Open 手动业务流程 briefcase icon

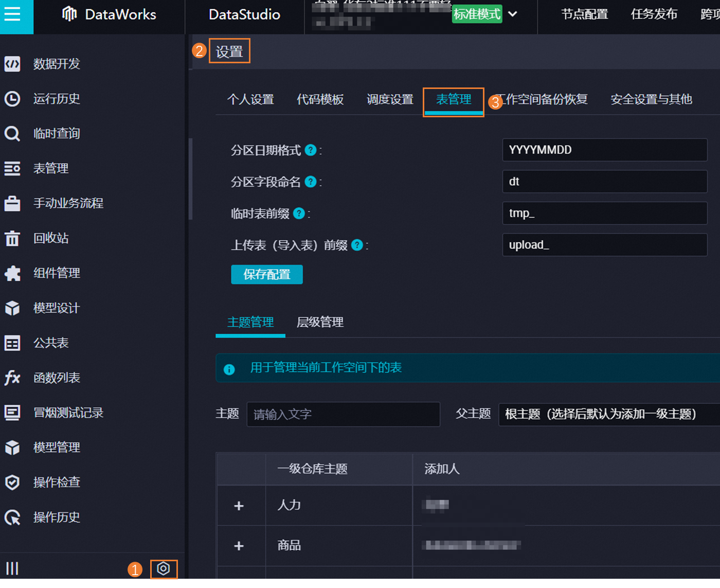(12, 203)
